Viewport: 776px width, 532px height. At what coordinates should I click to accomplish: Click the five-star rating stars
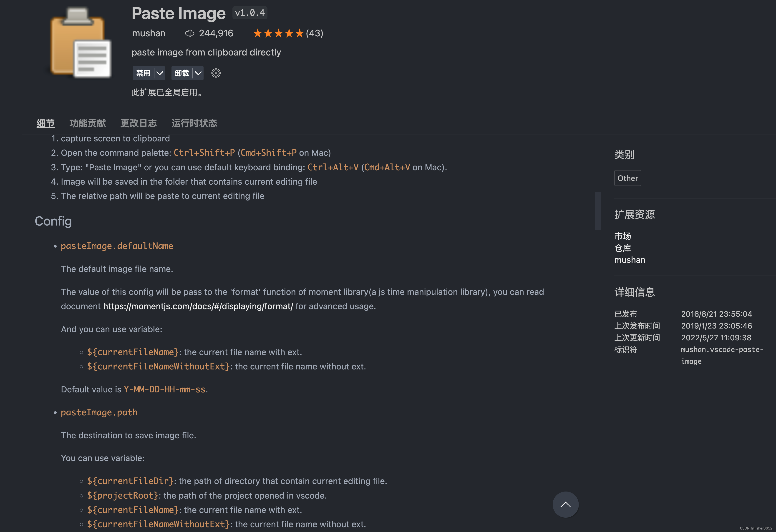278,33
